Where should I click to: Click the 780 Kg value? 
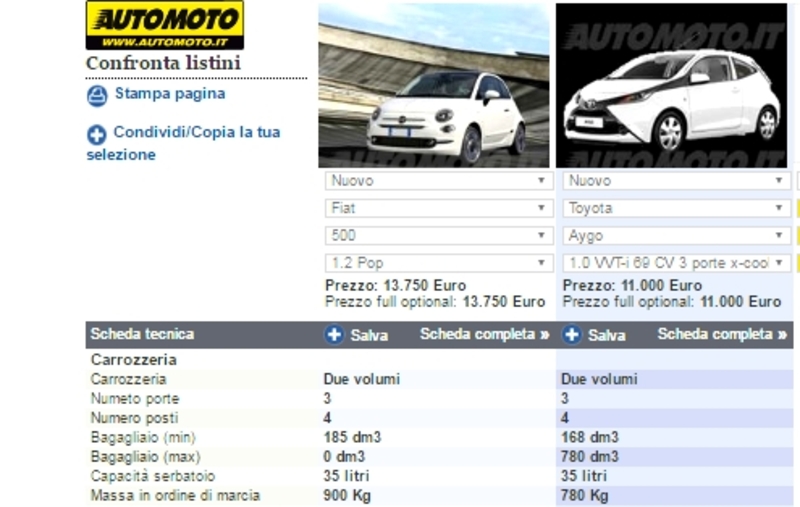point(585,496)
